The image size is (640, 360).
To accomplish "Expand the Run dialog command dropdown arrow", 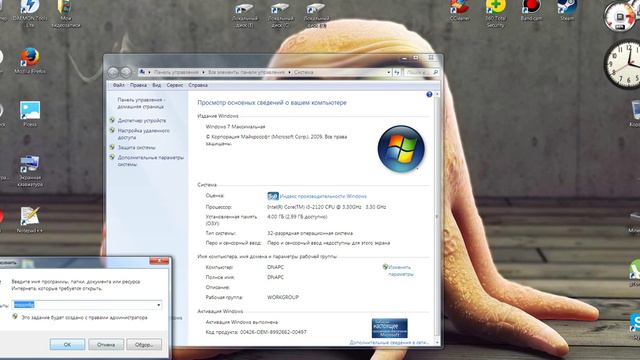I will (158, 305).
